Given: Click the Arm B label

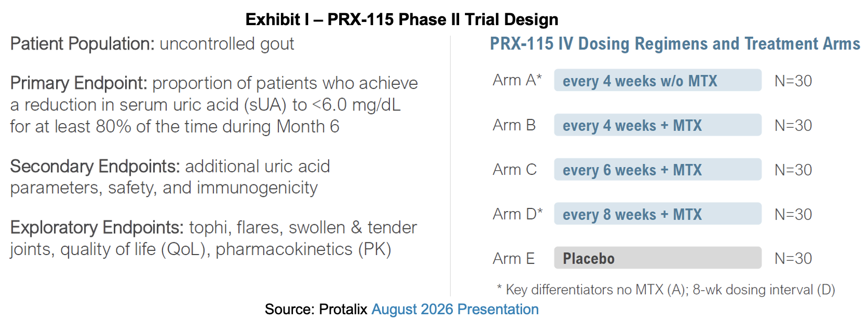Looking at the screenshot, I should coord(514,125).
